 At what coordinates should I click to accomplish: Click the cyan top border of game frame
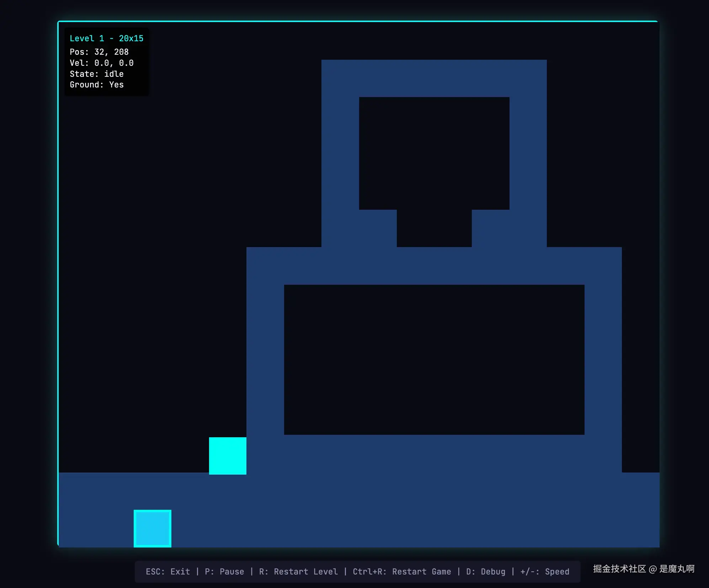tap(357, 21)
